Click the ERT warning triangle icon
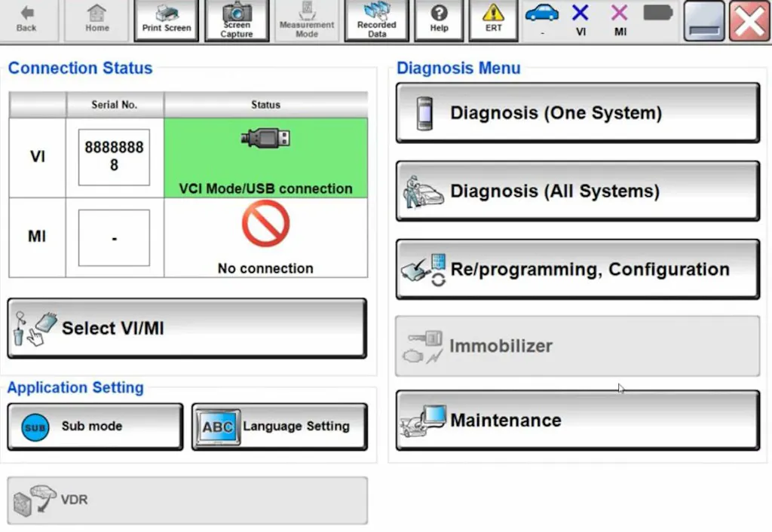 (494, 20)
